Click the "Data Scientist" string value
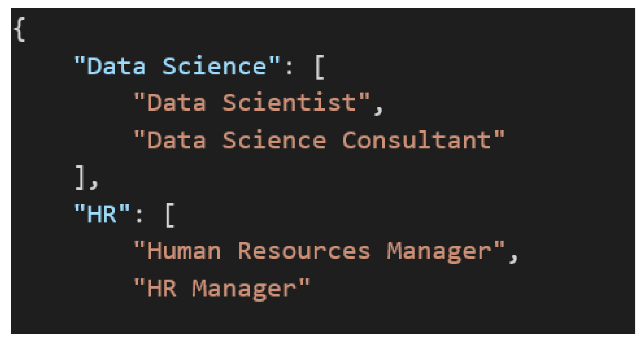 coord(252,103)
